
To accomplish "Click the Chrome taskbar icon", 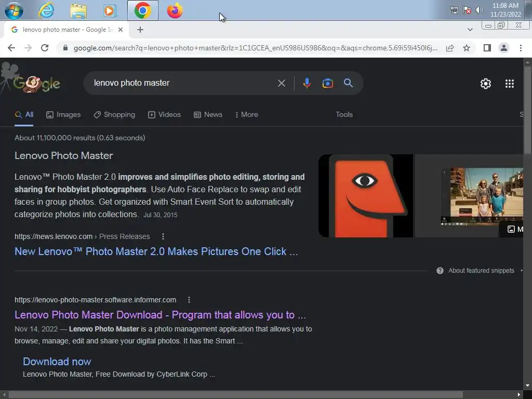I will (x=142, y=10).
